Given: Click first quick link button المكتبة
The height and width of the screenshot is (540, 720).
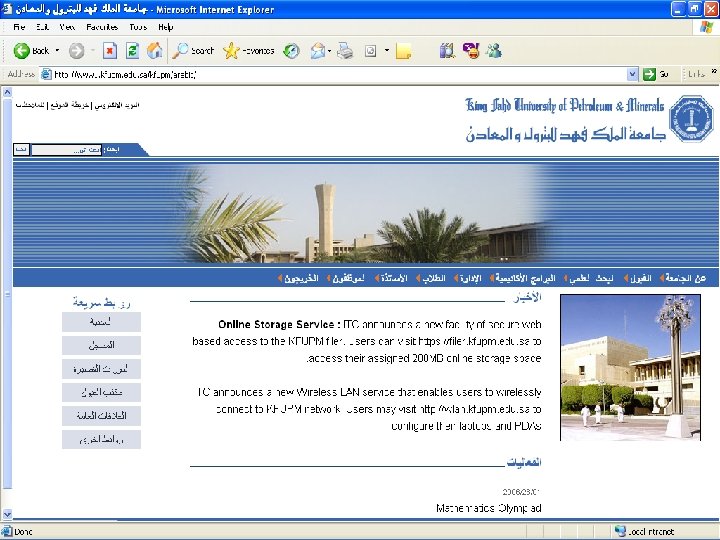Looking at the screenshot, I should [101, 322].
